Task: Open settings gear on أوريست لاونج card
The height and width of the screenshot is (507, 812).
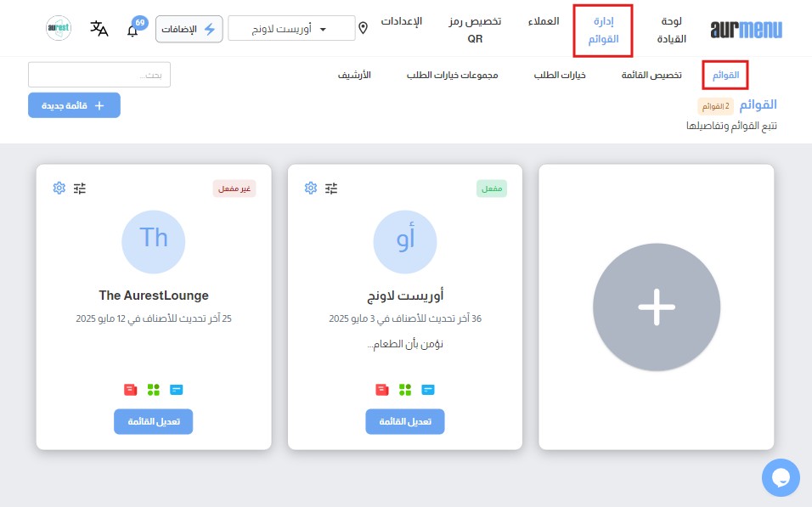Action: coord(311,188)
